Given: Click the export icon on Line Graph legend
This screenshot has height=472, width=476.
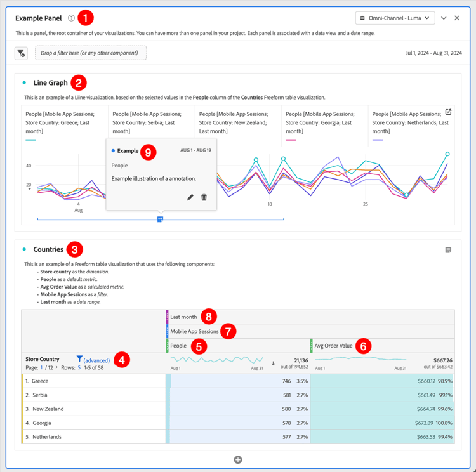Looking at the screenshot, I should [x=448, y=112].
